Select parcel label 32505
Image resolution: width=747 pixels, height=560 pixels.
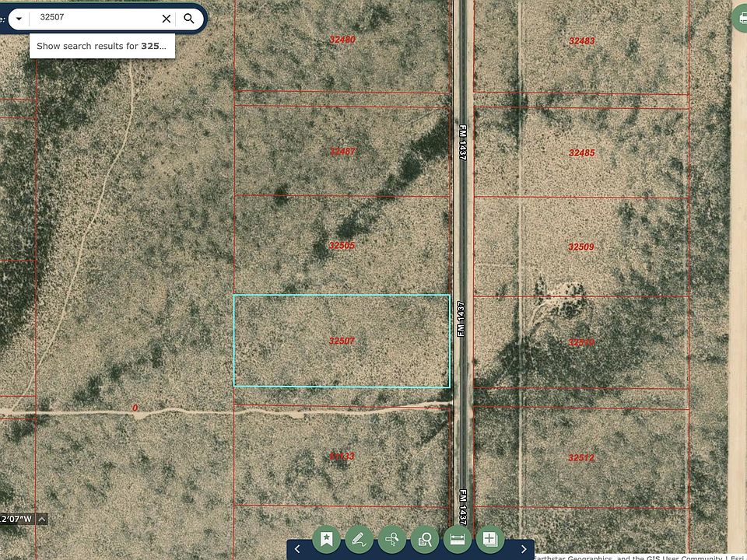pyautogui.click(x=342, y=245)
